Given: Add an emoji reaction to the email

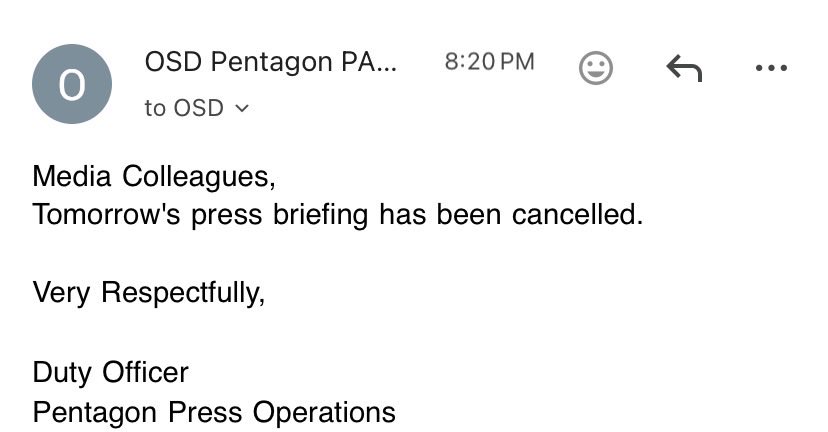Looking at the screenshot, I should 596,68.
